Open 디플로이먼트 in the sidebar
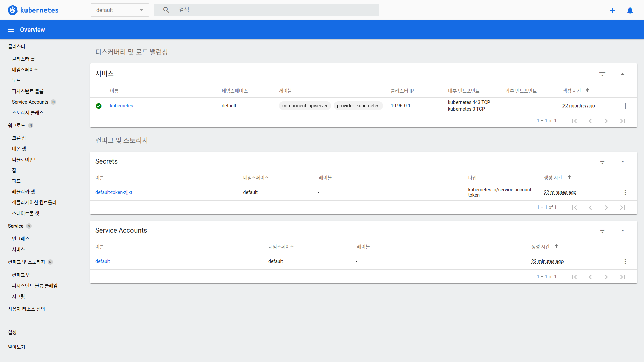Viewport: 644px width, 362px height. point(25,160)
